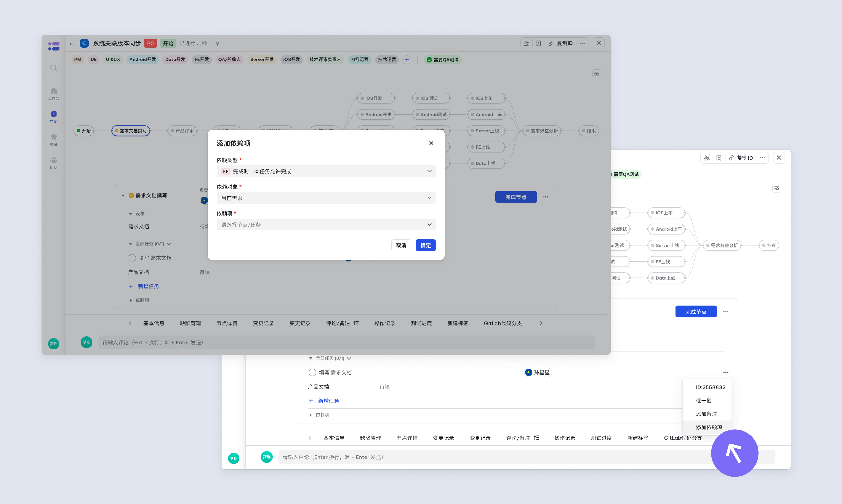Image resolution: width=842 pixels, height=504 pixels.
Task: Click the pin icon beside 已进行 几秒
Action: tap(217, 43)
